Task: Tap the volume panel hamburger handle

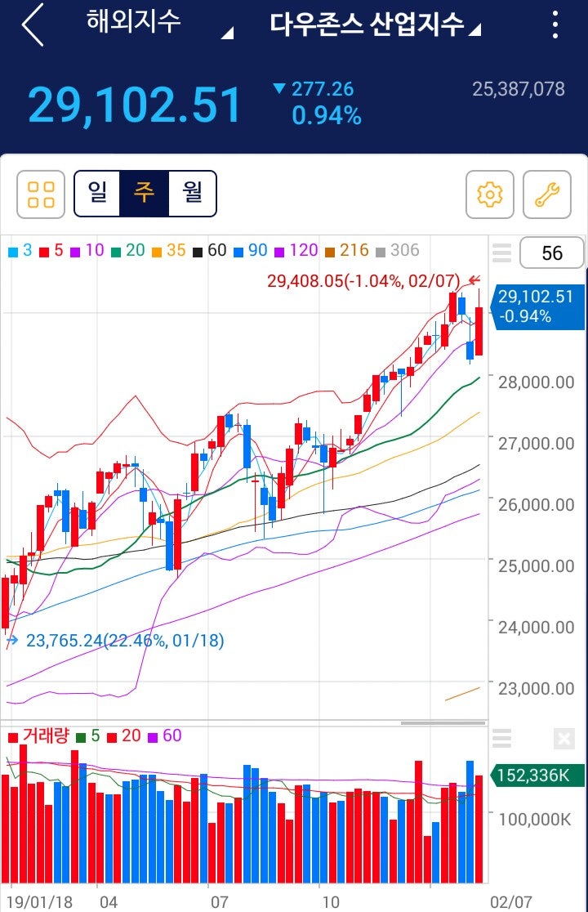Action: 502,738
